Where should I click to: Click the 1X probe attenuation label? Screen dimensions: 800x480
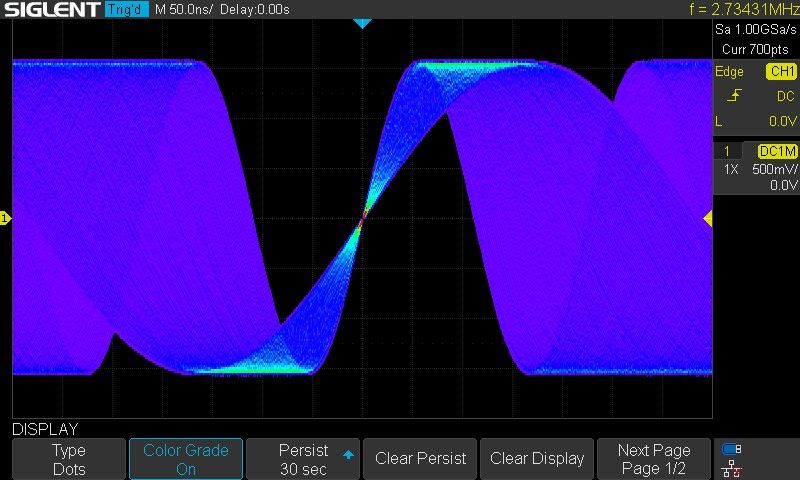click(x=731, y=169)
